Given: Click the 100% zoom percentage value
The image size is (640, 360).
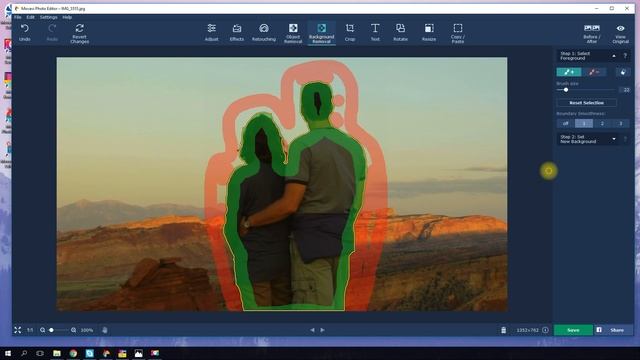Looking at the screenshot, I should 87,330.
